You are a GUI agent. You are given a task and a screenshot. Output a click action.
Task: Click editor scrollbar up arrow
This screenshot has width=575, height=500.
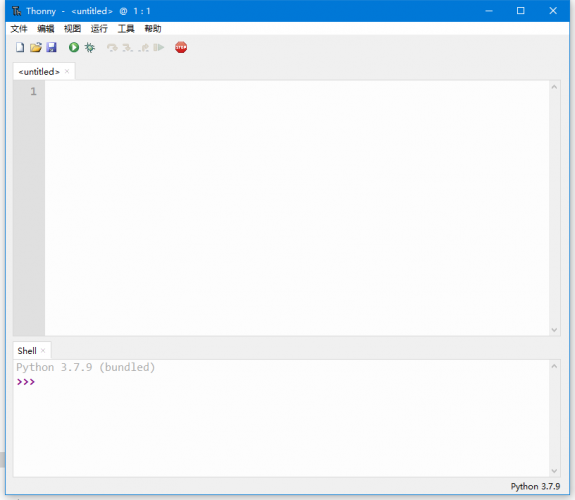554,87
